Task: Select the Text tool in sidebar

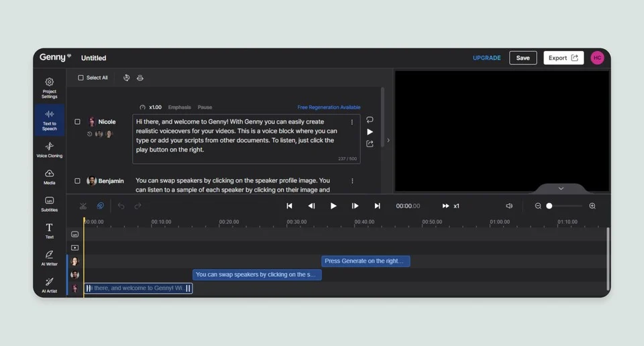Action: (x=49, y=231)
